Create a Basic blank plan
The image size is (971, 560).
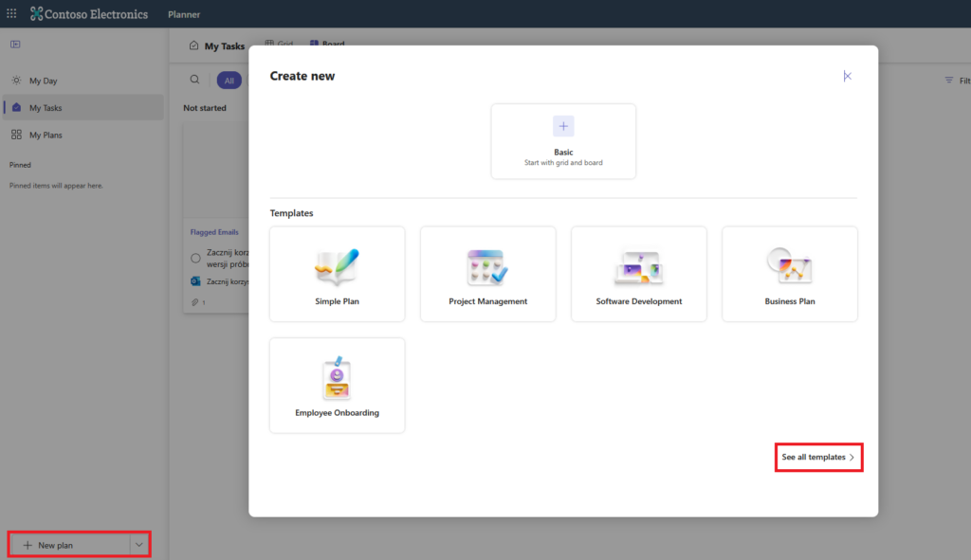point(563,141)
